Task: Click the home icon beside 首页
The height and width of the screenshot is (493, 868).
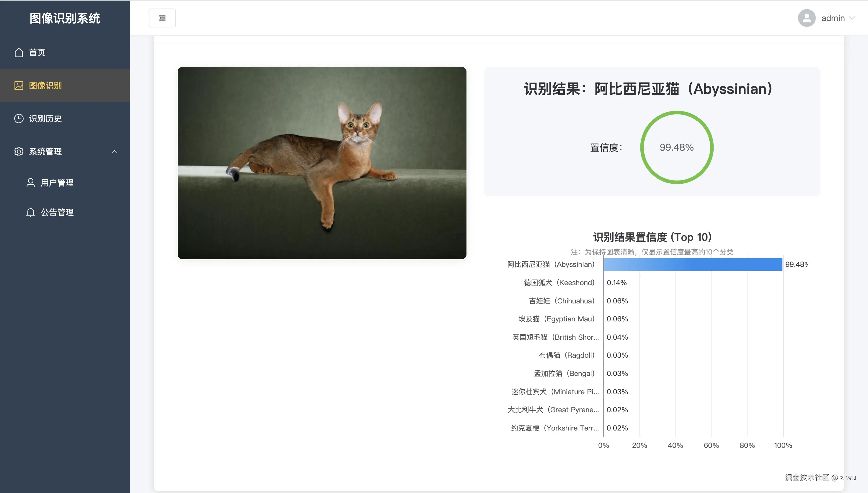Action: 19,52
